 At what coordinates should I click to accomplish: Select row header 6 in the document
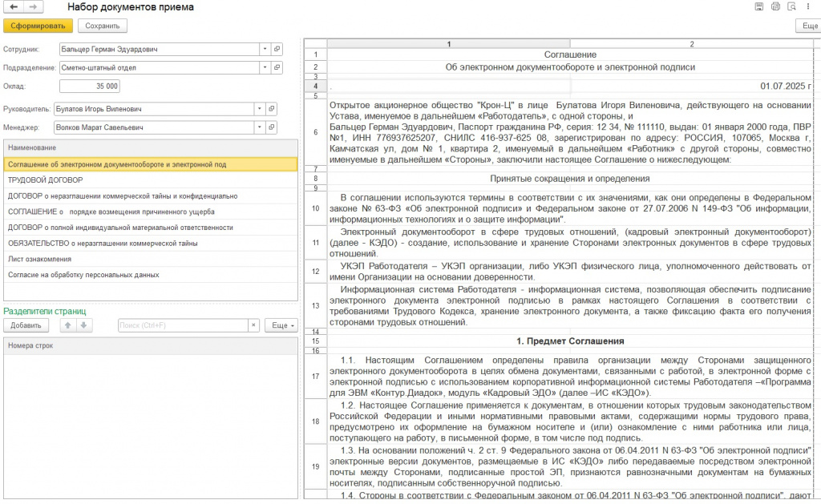click(x=316, y=132)
